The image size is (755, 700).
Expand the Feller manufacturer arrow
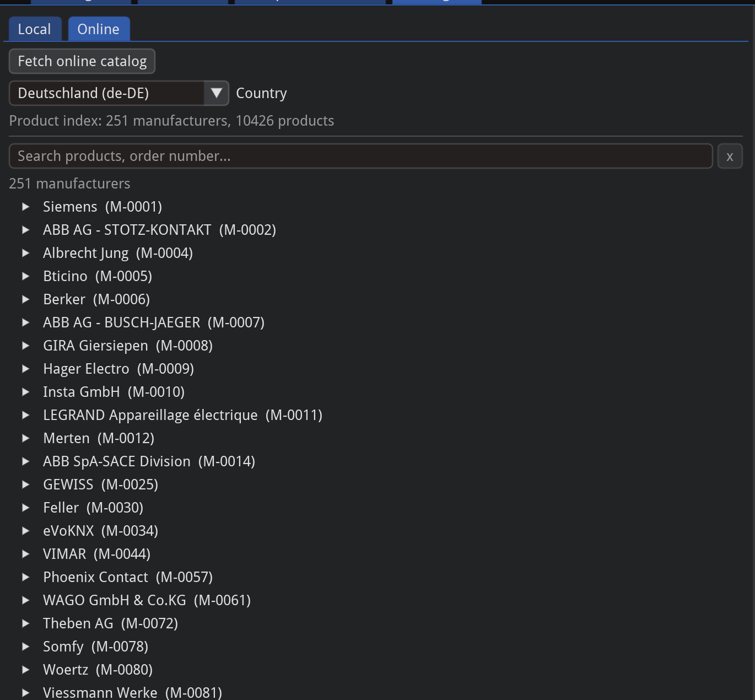point(25,508)
